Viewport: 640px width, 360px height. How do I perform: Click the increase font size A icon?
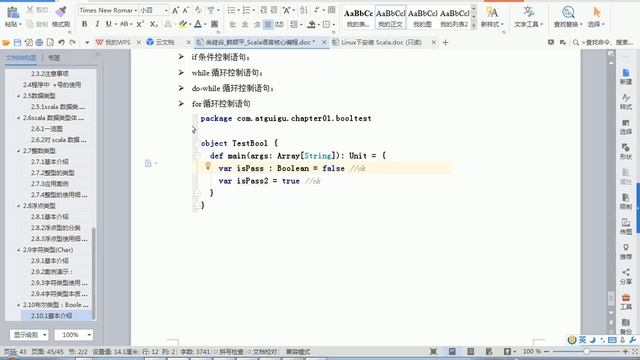175,10
